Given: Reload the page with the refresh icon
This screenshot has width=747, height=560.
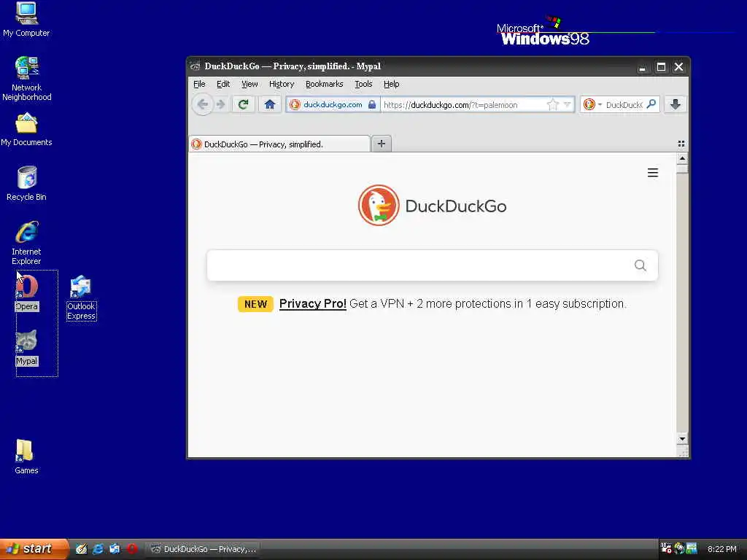Looking at the screenshot, I should 244,104.
